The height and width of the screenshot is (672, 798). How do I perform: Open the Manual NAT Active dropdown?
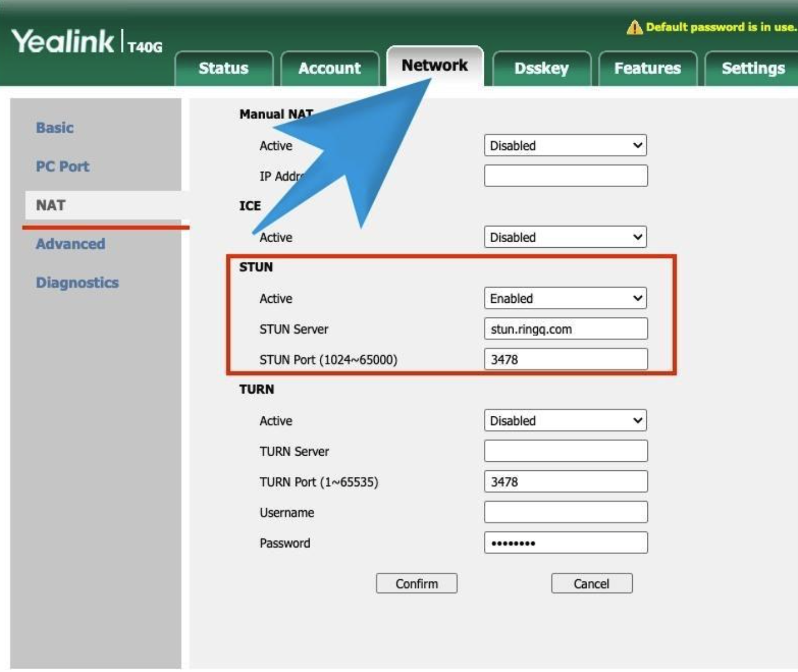[565, 145]
